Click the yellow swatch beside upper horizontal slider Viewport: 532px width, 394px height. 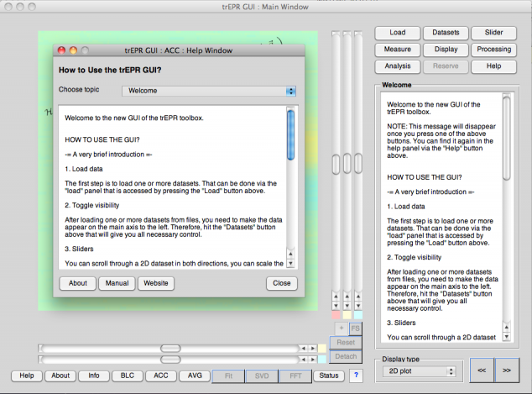(x=322, y=349)
